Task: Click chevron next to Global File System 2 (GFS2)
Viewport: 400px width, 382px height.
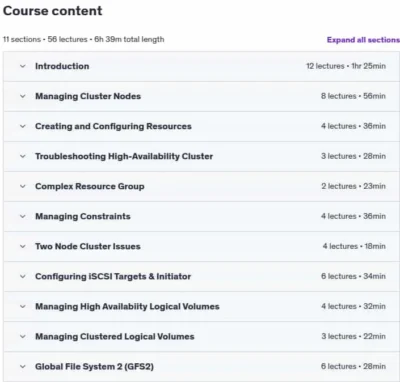Action: click(x=23, y=366)
